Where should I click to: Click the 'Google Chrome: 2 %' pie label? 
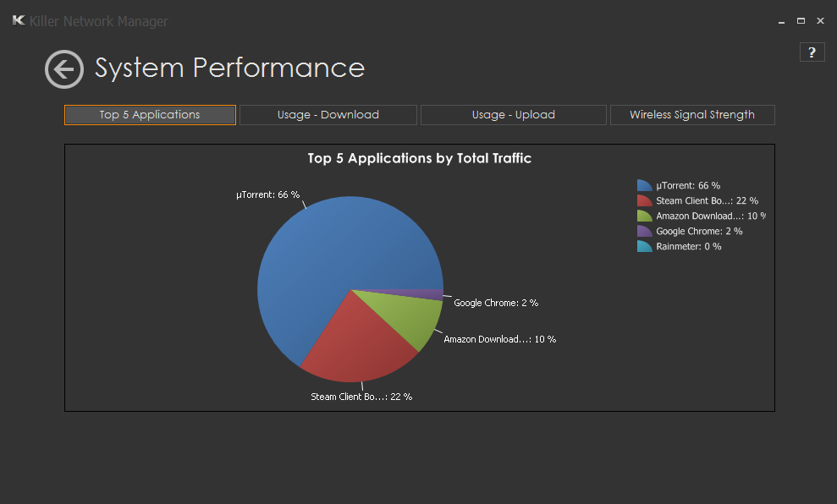[495, 303]
